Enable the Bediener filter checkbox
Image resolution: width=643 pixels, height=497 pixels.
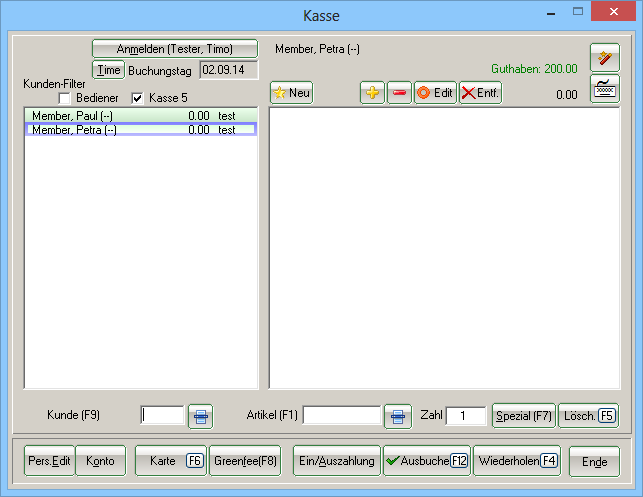coord(65,98)
